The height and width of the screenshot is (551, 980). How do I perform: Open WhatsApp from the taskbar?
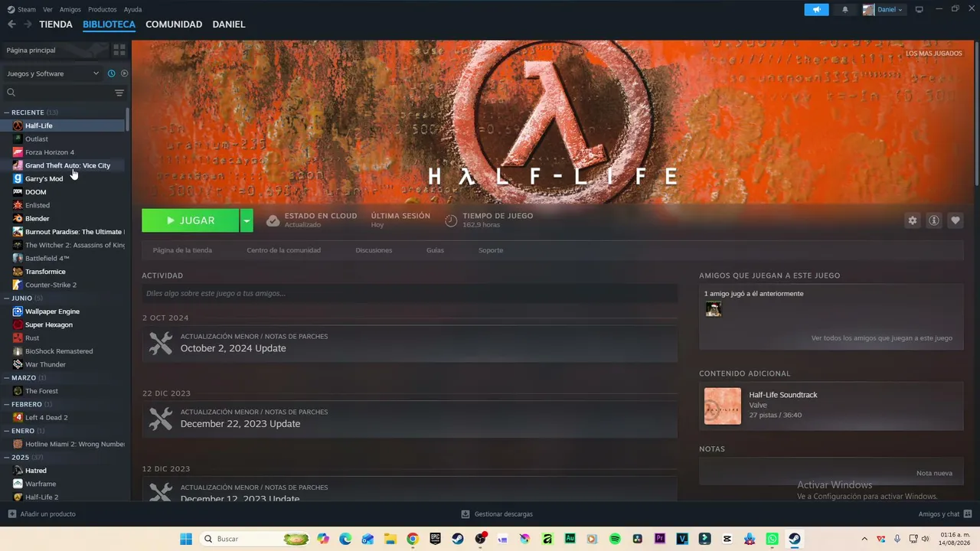pyautogui.click(x=772, y=539)
